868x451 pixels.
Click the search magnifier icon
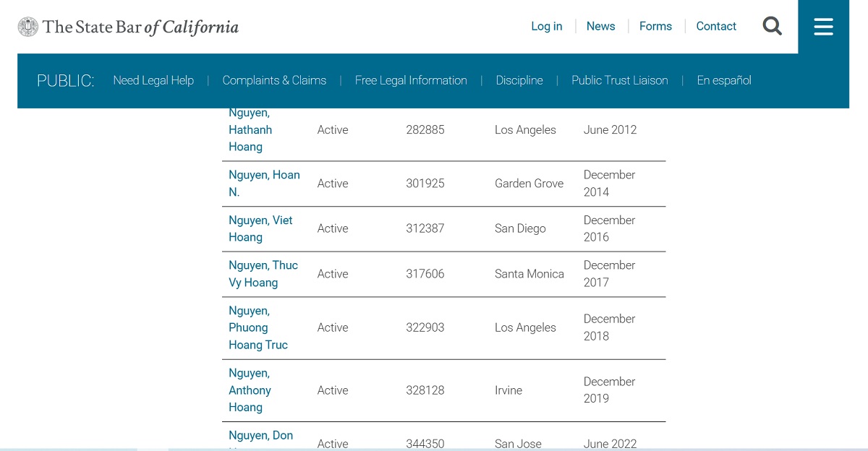[x=772, y=27]
